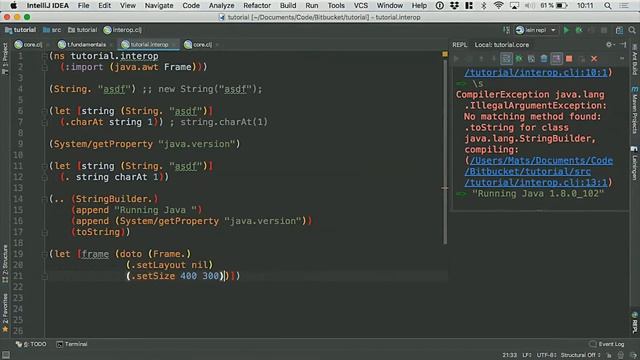Stop the REPL with the red square
Viewport: 640px width, 360px height.
(x=569, y=59)
